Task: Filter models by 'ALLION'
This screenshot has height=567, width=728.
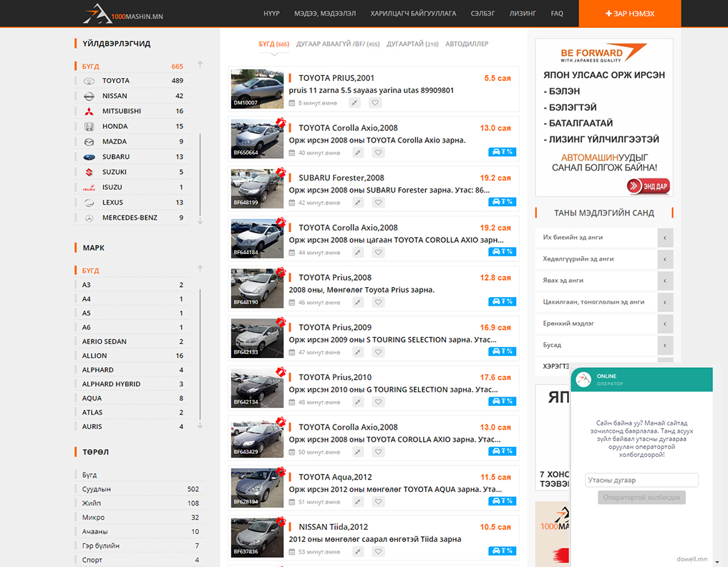Action: coord(94,356)
